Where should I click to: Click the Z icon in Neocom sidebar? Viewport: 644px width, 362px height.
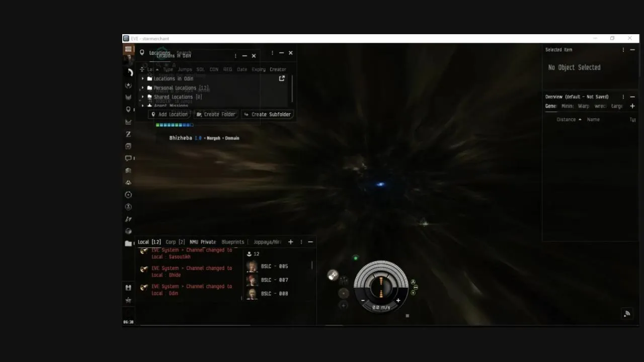[x=128, y=134]
